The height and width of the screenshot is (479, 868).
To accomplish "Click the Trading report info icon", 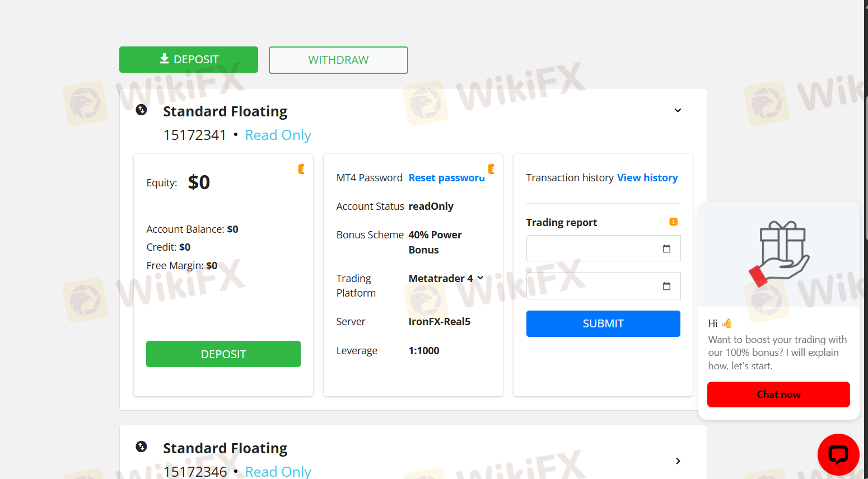I will tap(674, 222).
